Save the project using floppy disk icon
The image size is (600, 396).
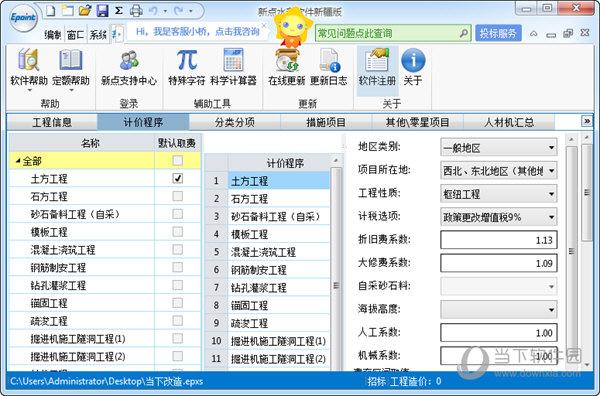[102, 10]
